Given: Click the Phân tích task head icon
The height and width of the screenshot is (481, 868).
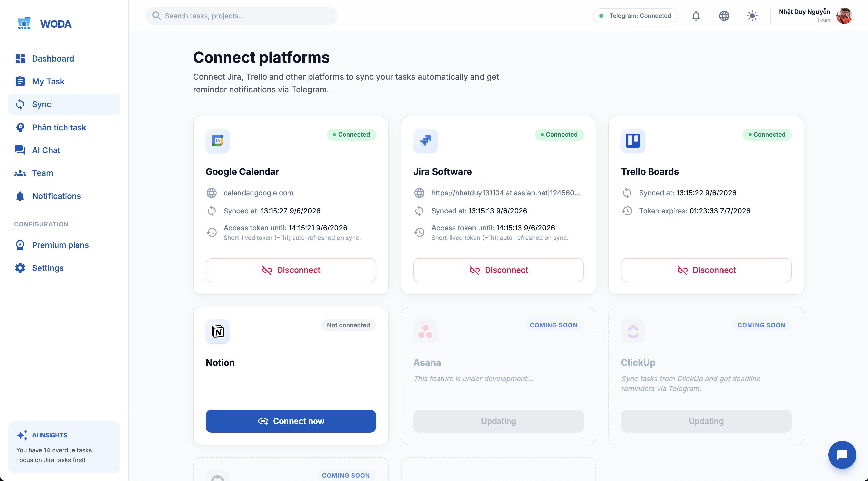Looking at the screenshot, I should pos(20,127).
